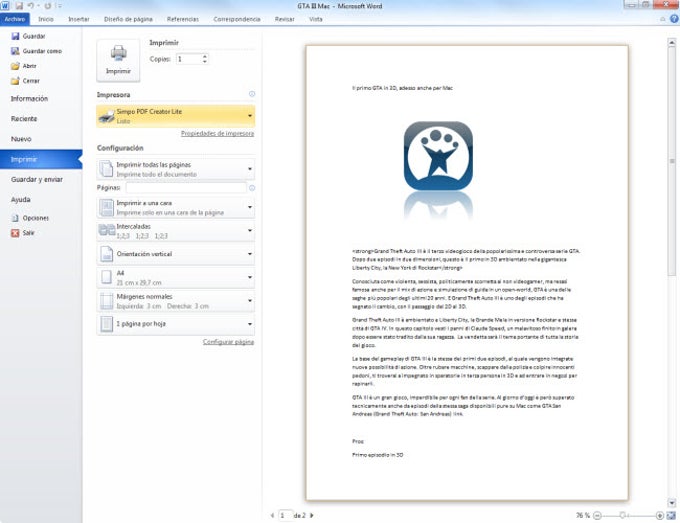Open the quick access toolbar customize arrow

(x=59, y=6)
